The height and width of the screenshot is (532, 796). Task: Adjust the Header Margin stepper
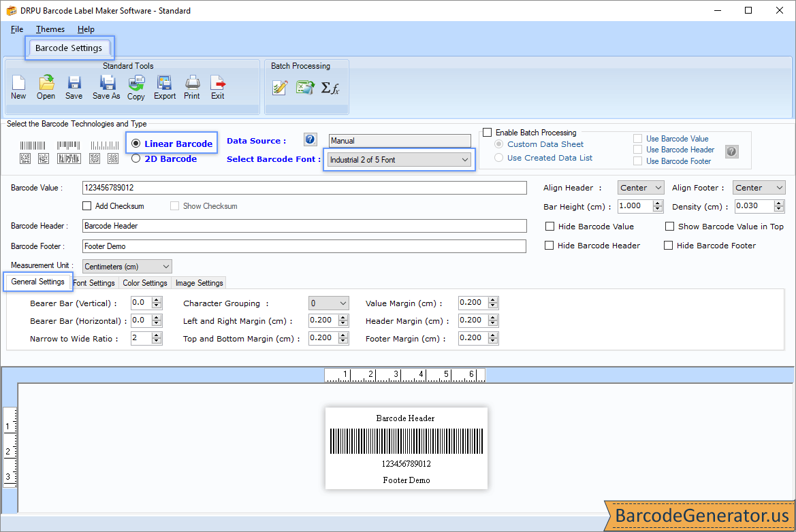click(x=493, y=320)
